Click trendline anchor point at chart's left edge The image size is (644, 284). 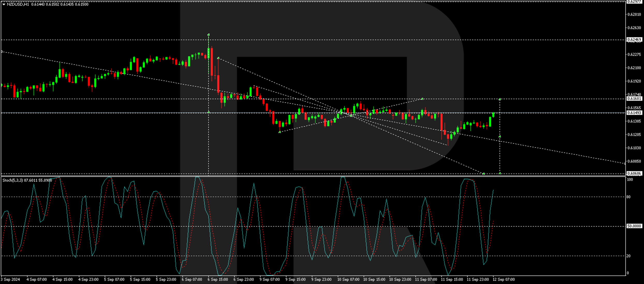(2, 52)
